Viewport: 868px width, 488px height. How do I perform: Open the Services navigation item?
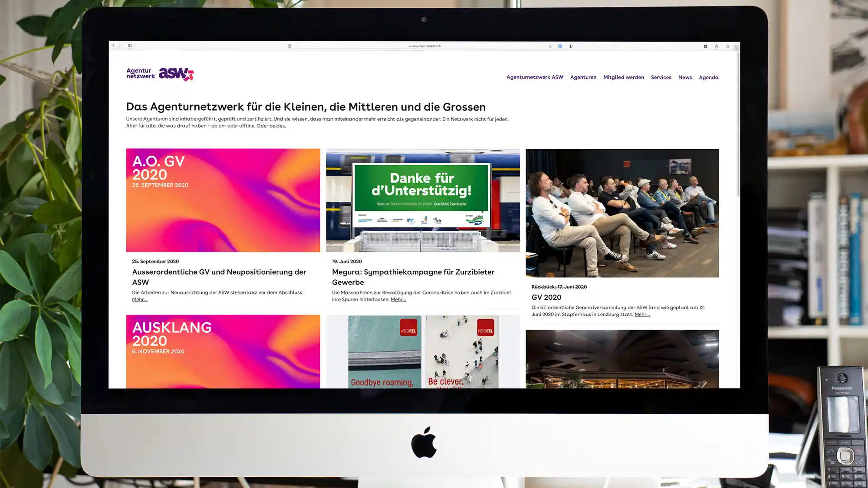point(661,77)
